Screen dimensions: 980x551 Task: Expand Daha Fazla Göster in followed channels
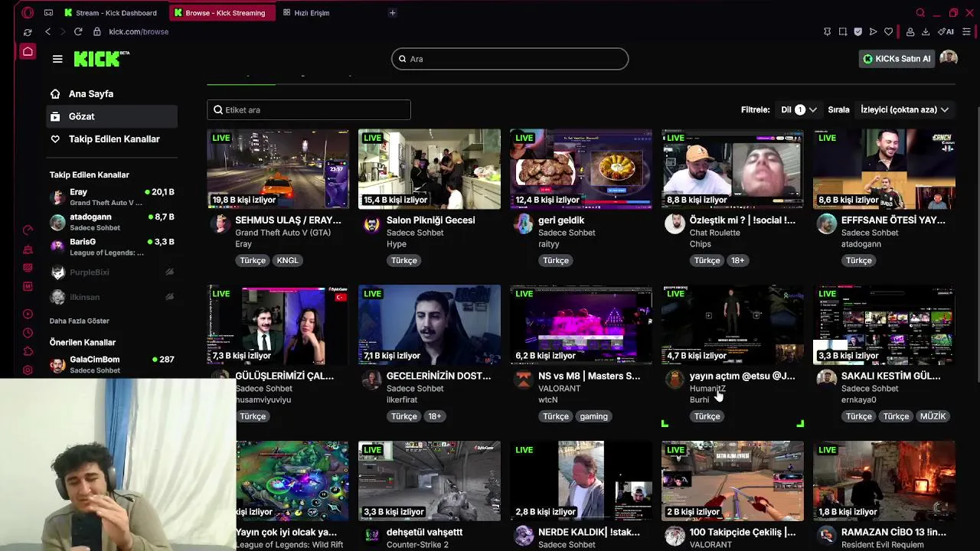click(x=80, y=321)
